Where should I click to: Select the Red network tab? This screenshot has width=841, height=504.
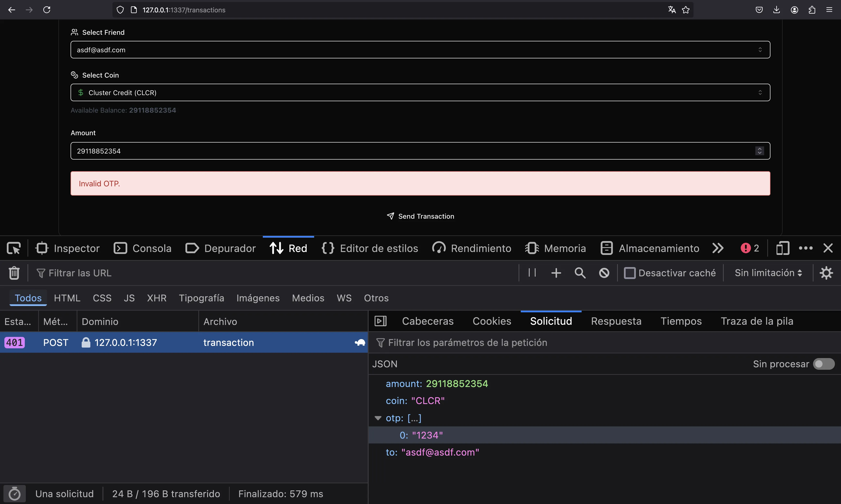(288, 248)
